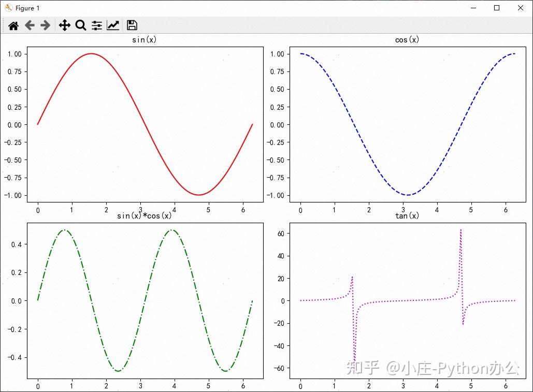Click the tan(x) subplot title
The height and width of the screenshot is (392, 533).
point(407,216)
